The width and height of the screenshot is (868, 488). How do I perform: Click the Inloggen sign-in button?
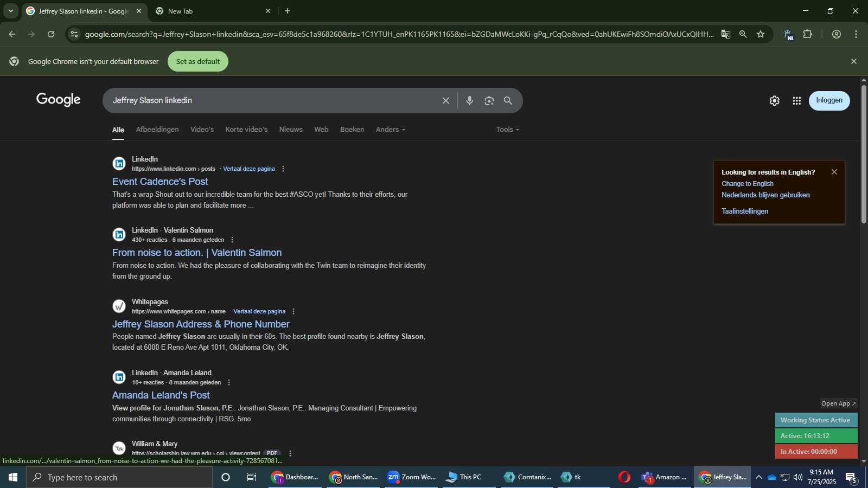(x=829, y=100)
